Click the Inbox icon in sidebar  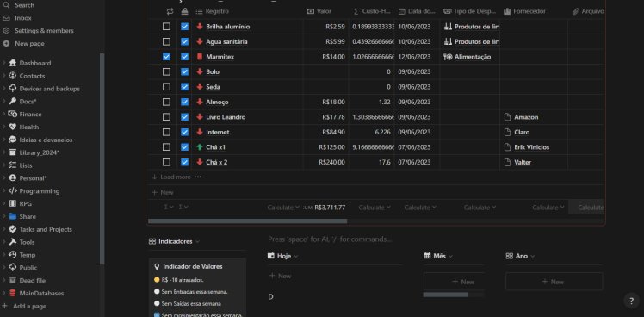6,18
